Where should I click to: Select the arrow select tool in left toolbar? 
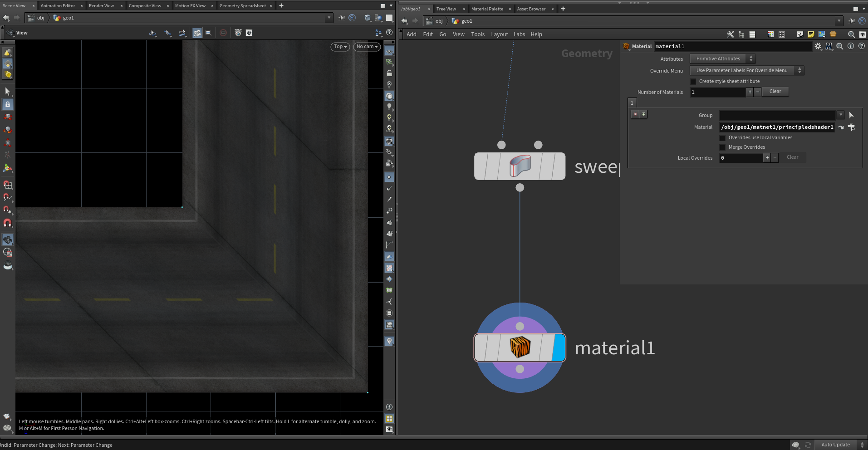point(8,92)
